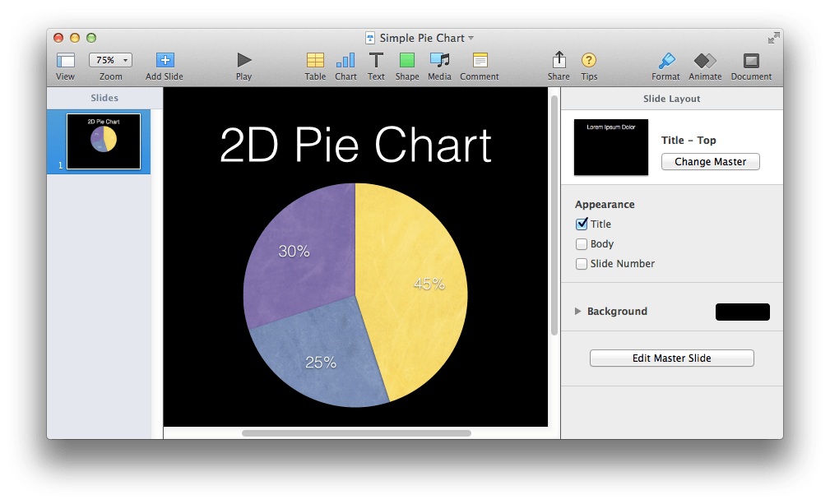Switch to the Document panel
The height and width of the screenshot is (504, 830).
(x=750, y=66)
